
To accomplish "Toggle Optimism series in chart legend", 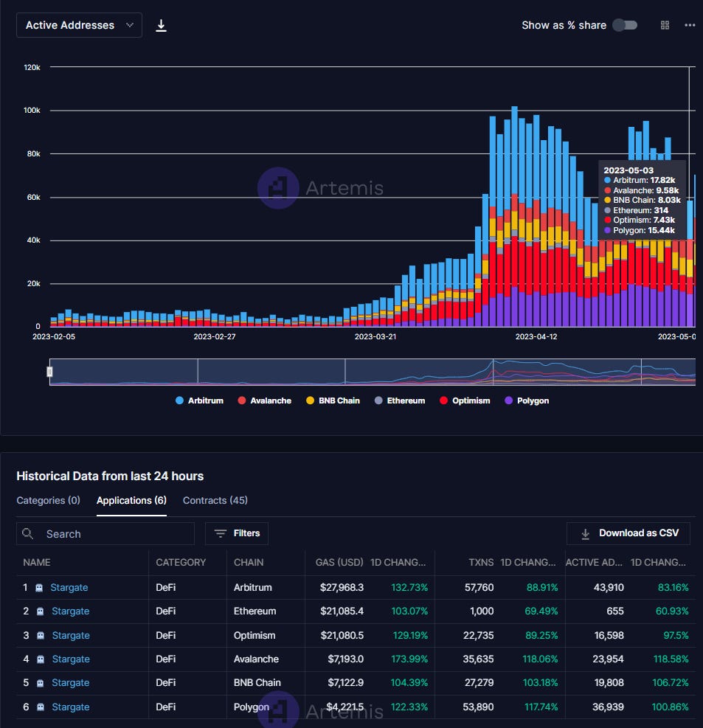I will click(465, 401).
